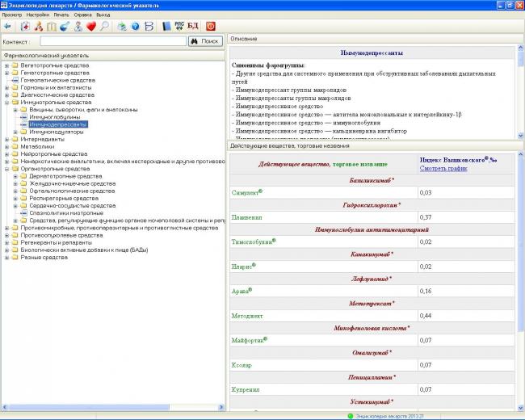Open the Тимоглобулин trade name link
Screen dimensions: 525x420
tap(254, 241)
